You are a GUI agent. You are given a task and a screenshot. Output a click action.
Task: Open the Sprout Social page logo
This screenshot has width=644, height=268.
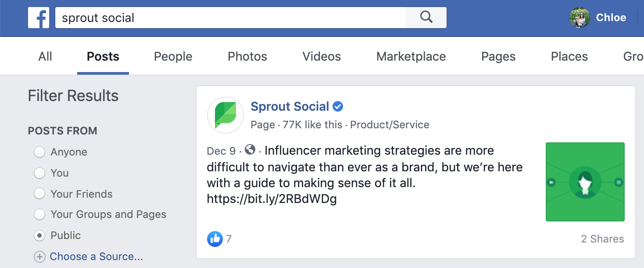pyautogui.click(x=225, y=115)
